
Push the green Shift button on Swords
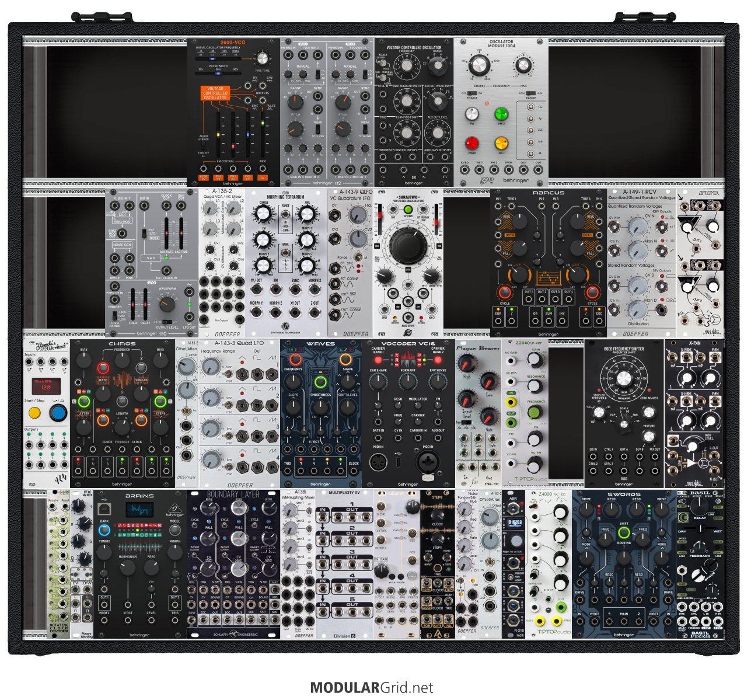click(624, 533)
